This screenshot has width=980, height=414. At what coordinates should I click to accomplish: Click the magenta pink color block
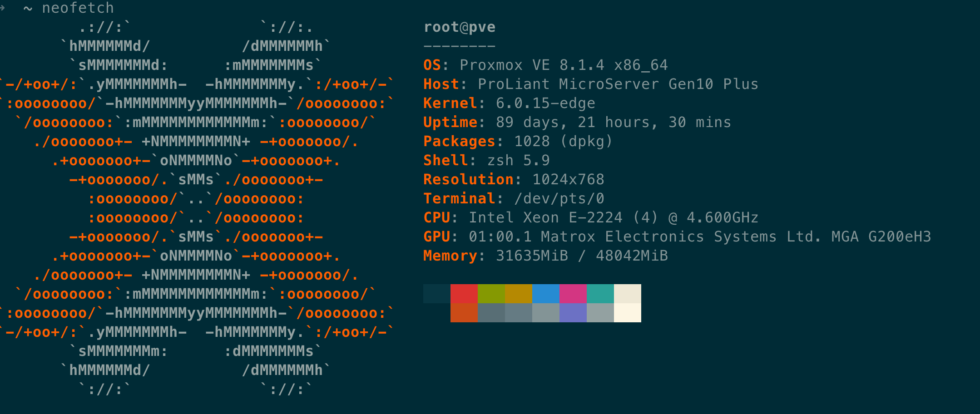(x=573, y=294)
